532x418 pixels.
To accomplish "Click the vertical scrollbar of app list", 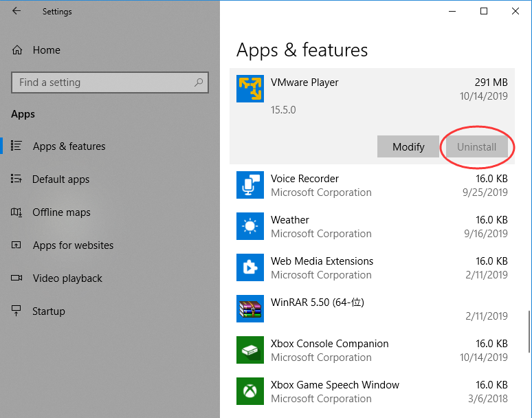I will [529, 332].
